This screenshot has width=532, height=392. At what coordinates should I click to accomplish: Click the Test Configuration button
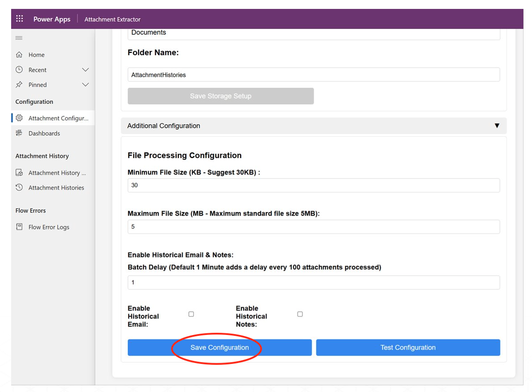point(408,347)
